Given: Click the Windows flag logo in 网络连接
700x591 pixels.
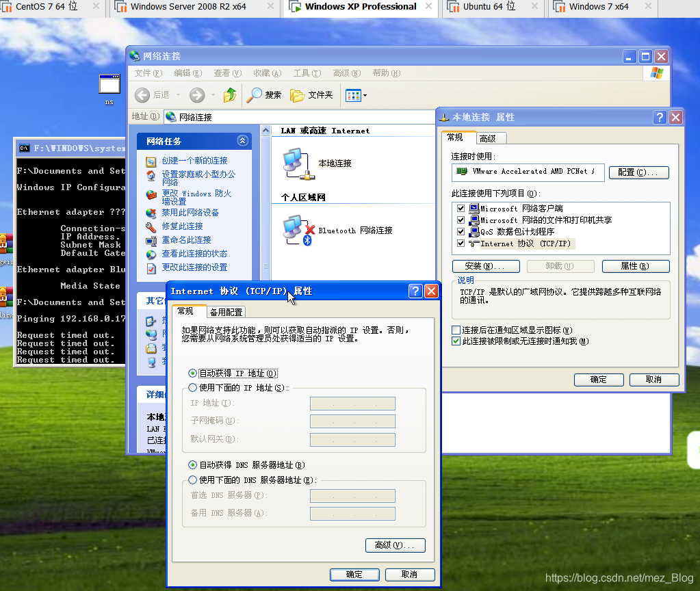Looking at the screenshot, I should pos(657,73).
